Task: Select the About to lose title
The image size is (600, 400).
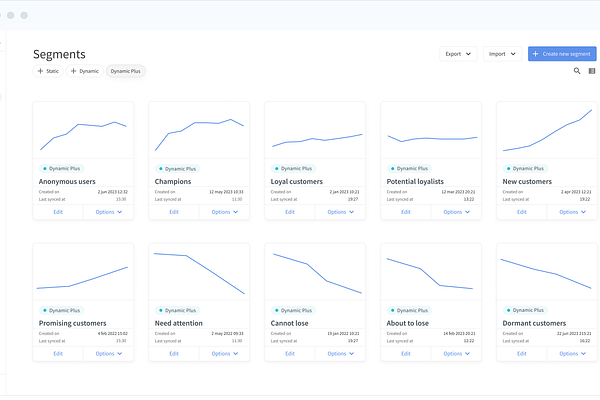Action: click(x=408, y=323)
